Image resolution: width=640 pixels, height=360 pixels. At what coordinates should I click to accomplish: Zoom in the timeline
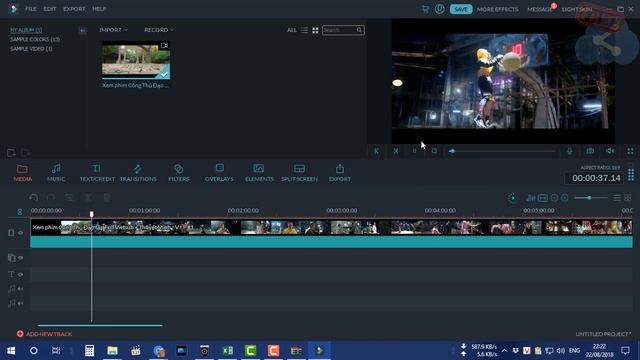tap(564, 198)
